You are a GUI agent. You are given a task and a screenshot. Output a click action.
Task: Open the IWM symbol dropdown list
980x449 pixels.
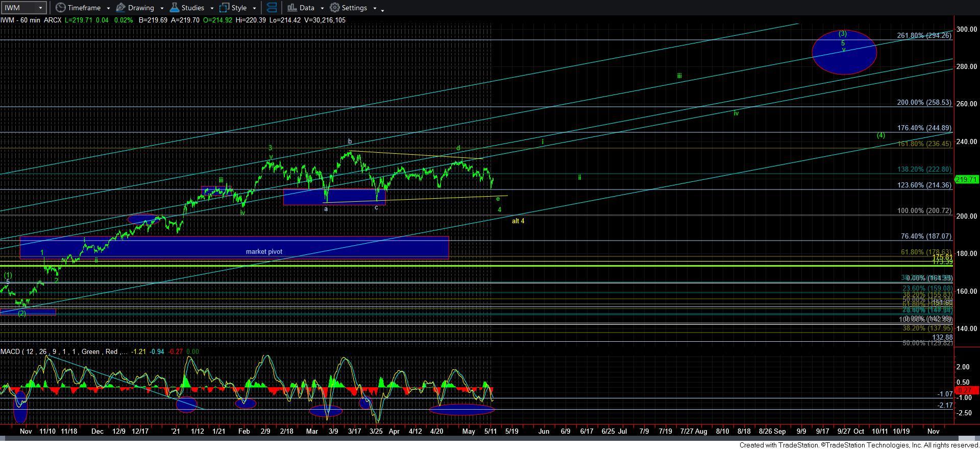(41, 8)
